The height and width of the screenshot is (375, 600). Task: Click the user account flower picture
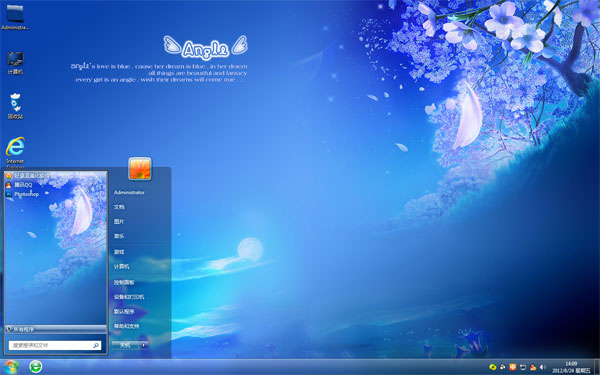pos(140,168)
